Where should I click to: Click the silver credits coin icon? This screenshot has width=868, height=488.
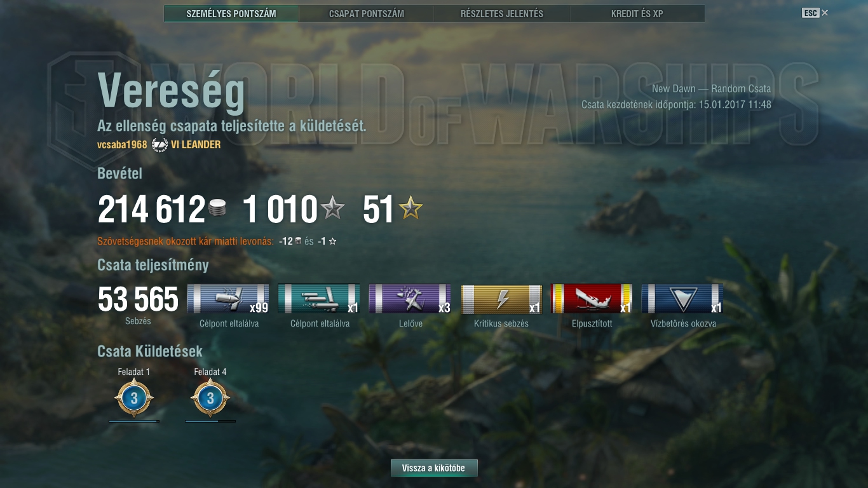[217, 208]
